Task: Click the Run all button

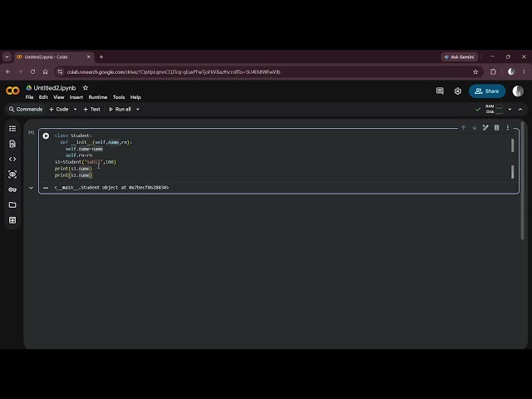Action: (120, 109)
